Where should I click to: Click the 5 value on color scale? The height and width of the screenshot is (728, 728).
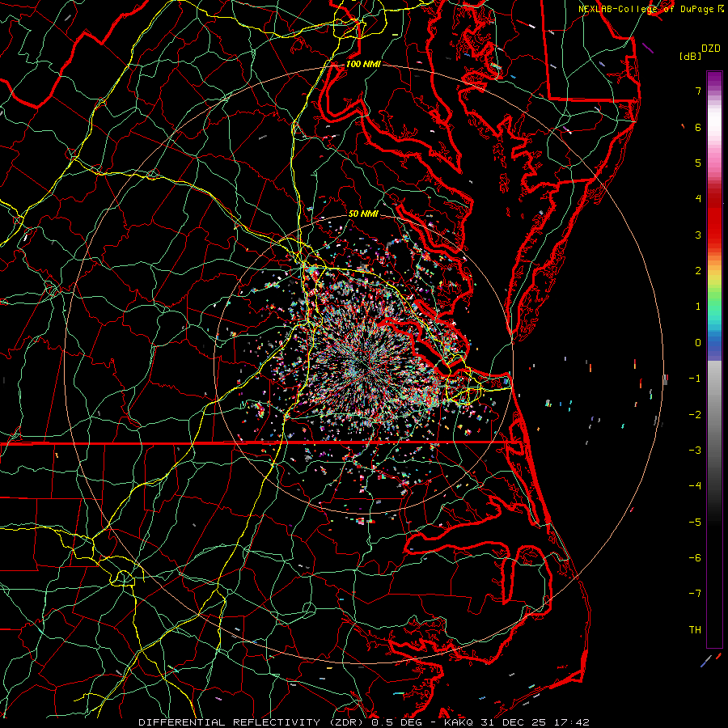tap(698, 163)
